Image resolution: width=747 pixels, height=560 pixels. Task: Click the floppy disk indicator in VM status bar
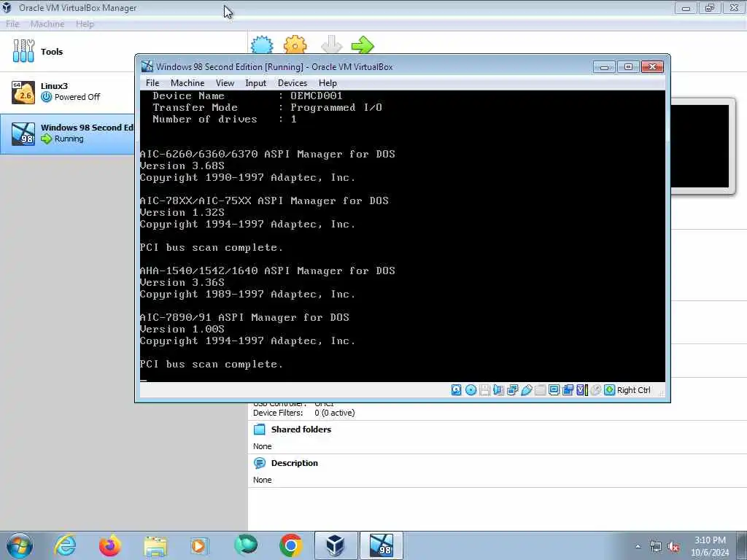click(x=484, y=390)
